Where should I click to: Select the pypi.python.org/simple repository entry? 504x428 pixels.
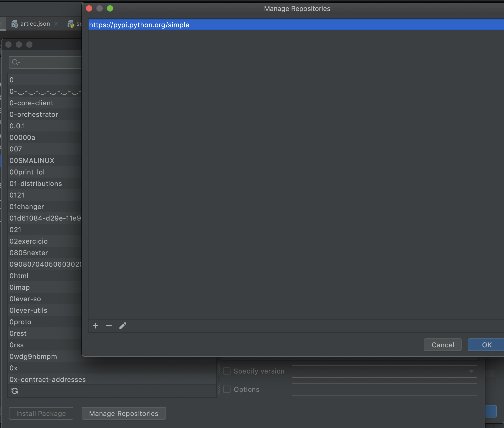tap(139, 25)
